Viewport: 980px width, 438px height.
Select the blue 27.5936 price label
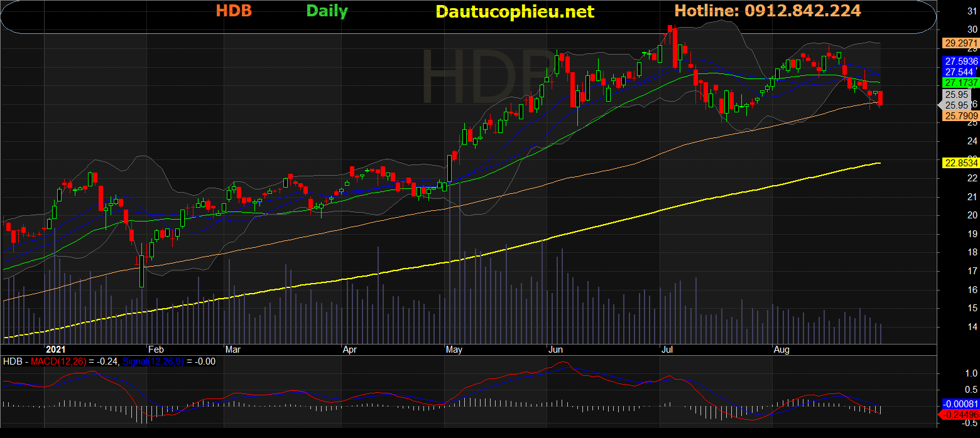[x=961, y=61]
